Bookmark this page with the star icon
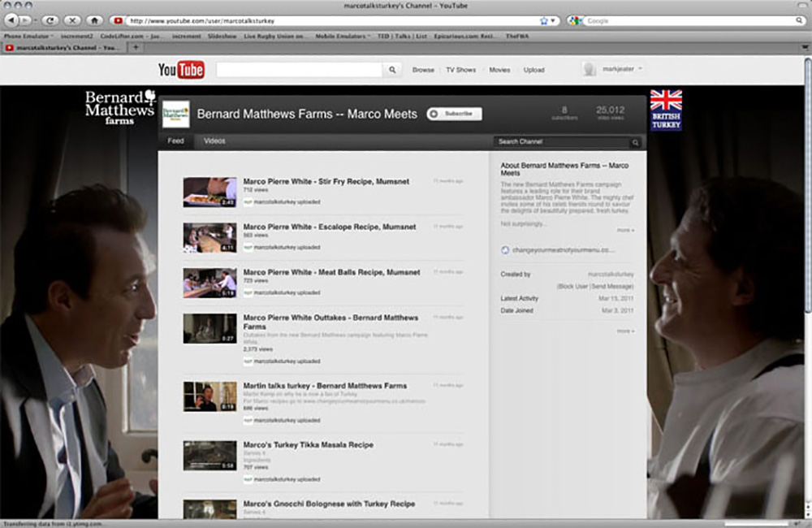The height and width of the screenshot is (528, 812). (544, 20)
